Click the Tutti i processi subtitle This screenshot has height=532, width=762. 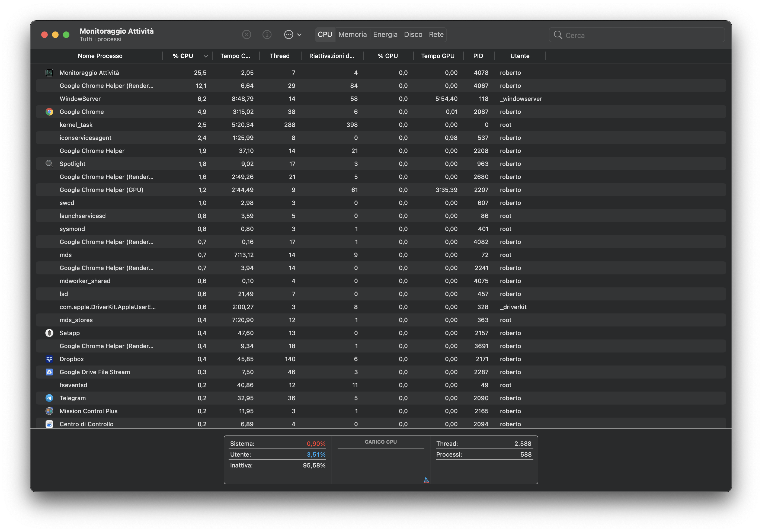[101, 39]
